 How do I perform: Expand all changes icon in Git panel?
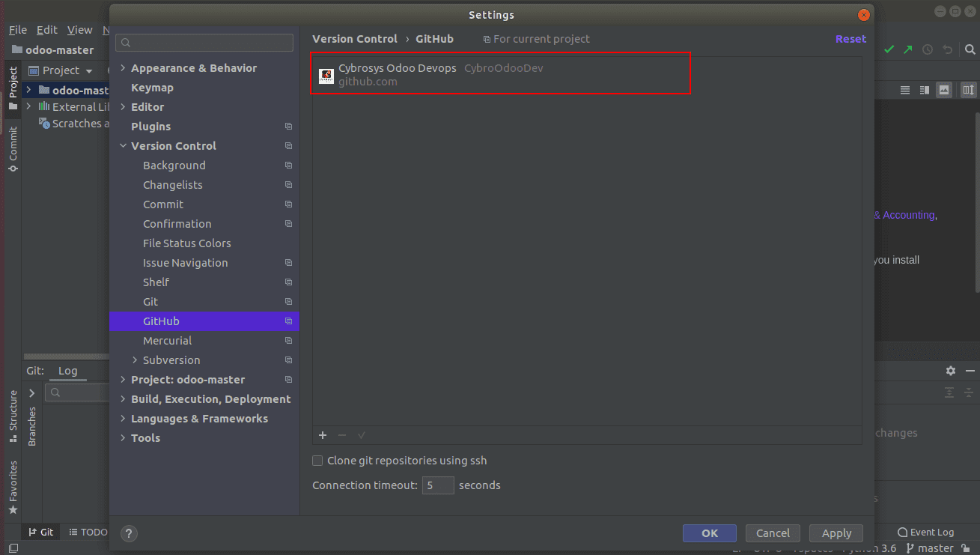click(x=949, y=392)
